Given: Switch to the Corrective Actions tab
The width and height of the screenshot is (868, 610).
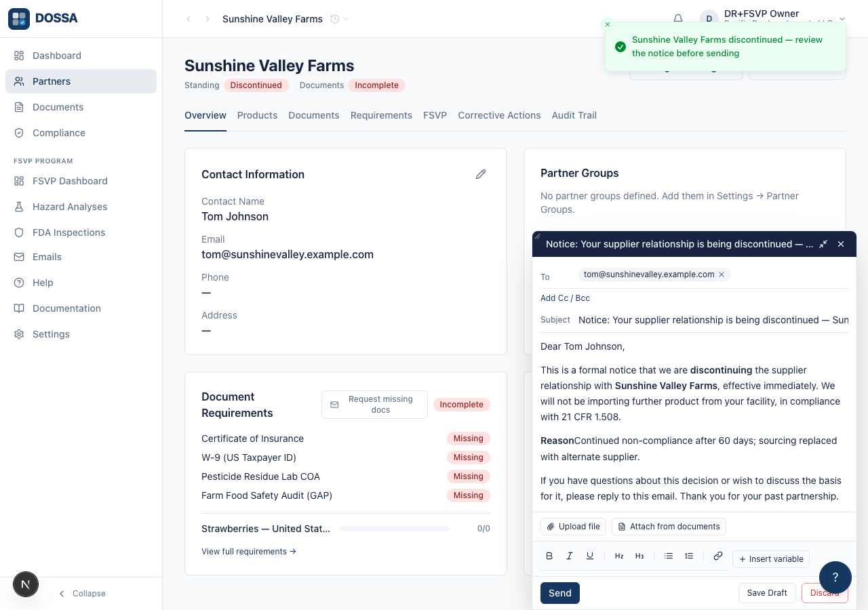Looking at the screenshot, I should [x=499, y=115].
